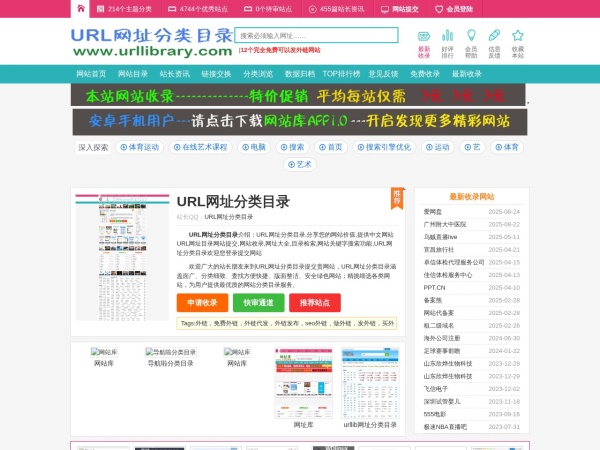Select the 艺术 explore chip
Image resolution: width=600 pixels, height=450 pixels.
coord(300,165)
